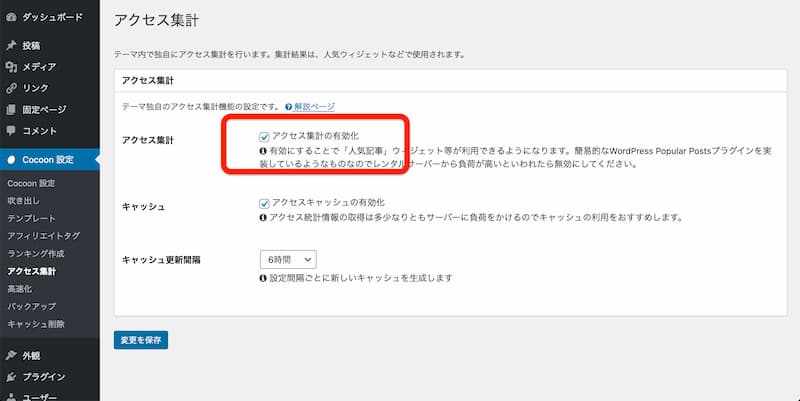
Task: Click the question mark icon before 解説ページ
Action: [x=289, y=107]
